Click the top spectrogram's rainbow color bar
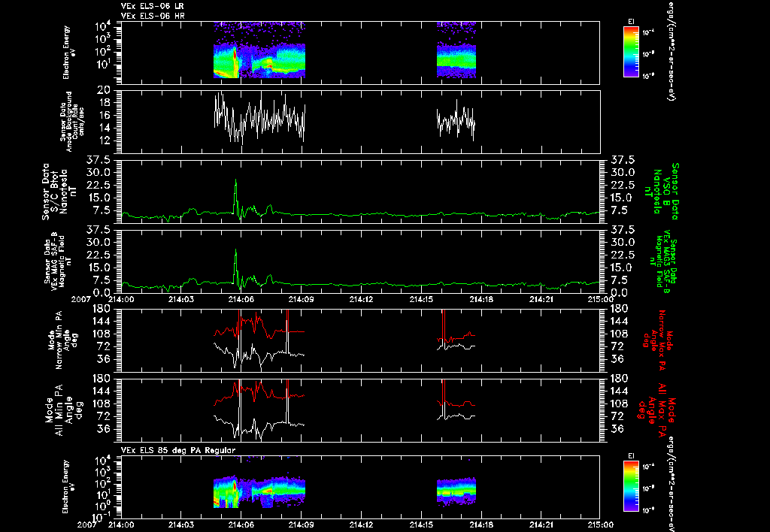The height and width of the screenshot is (532, 770). coord(631,52)
